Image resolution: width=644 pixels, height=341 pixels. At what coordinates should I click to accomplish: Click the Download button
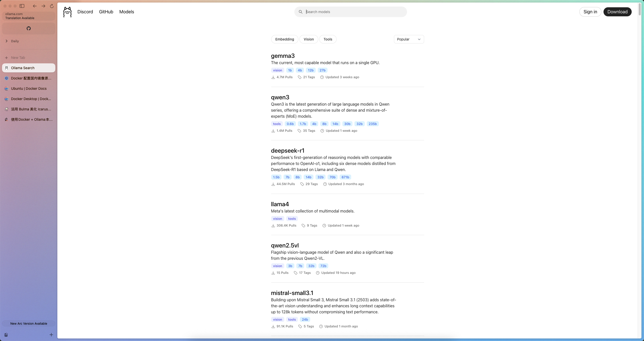(617, 12)
